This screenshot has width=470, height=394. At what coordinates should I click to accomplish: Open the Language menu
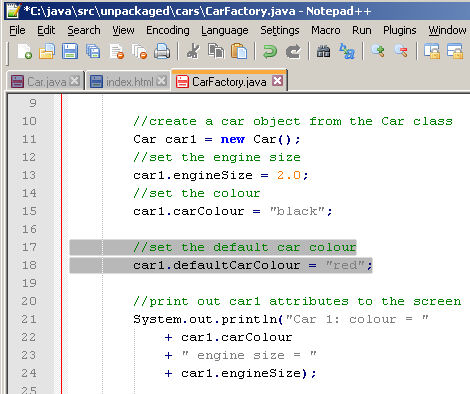coord(225,30)
